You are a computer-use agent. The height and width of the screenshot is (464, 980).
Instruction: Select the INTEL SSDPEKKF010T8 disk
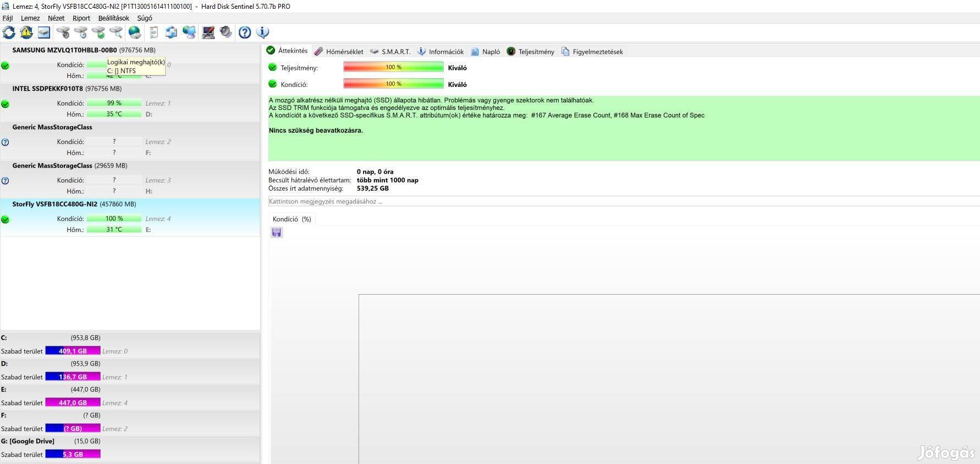(x=130, y=102)
